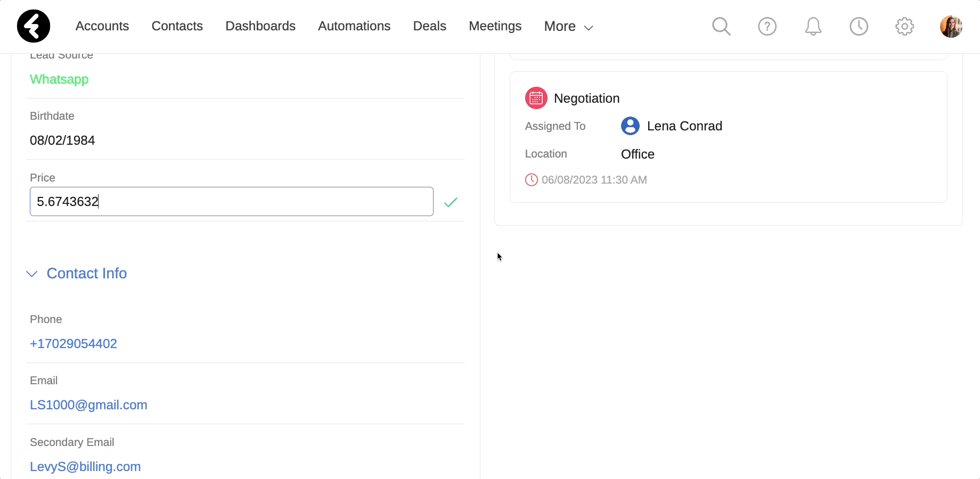This screenshot has width=980, height=479.
Task: Click the Lena Conrad user avatar icon
Action: 630,126
